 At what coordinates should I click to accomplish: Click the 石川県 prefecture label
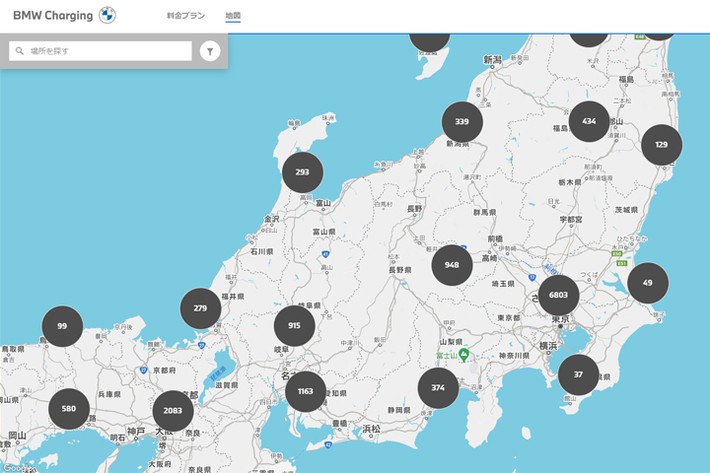pos(262,251)
